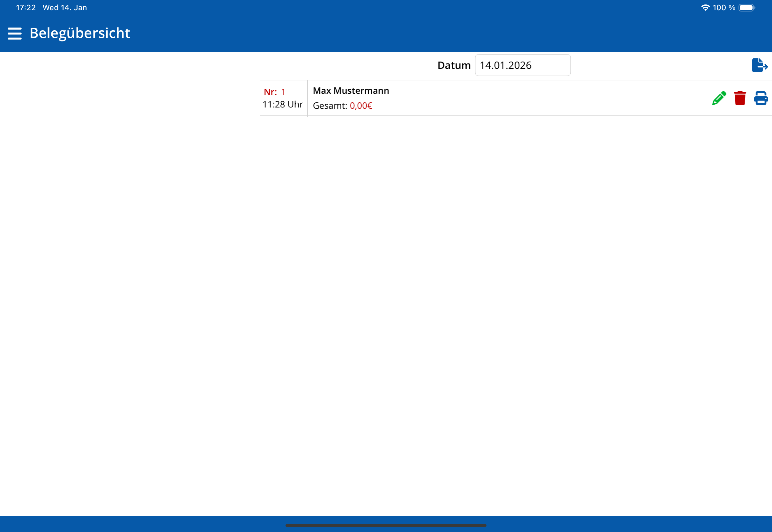Click the Datum label

(454, 65)
